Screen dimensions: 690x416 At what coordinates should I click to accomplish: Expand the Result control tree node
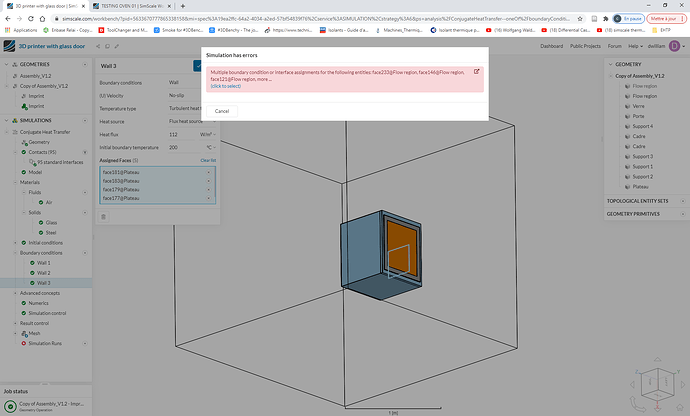click(x=15, y=323)
